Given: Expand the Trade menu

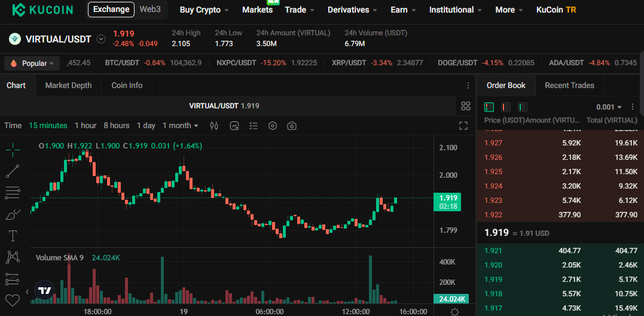Looking at the screenshot, I should pyautogui.click(x=300, y=10).
